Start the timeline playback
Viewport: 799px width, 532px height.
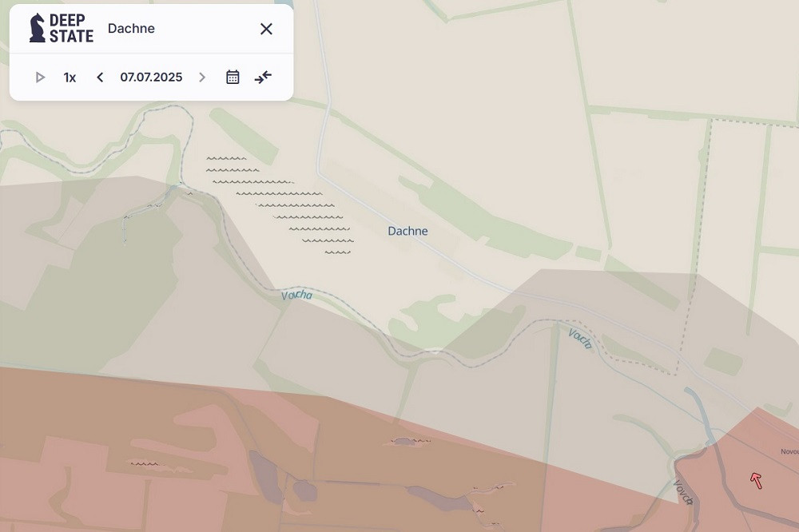[40, 77]
